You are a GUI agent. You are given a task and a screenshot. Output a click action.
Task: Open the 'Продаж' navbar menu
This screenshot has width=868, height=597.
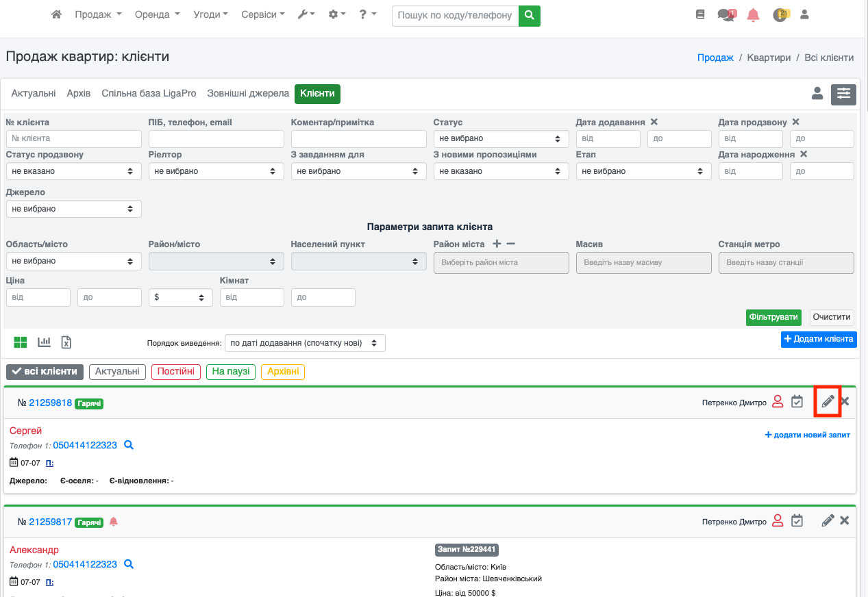tap(98, 14)
